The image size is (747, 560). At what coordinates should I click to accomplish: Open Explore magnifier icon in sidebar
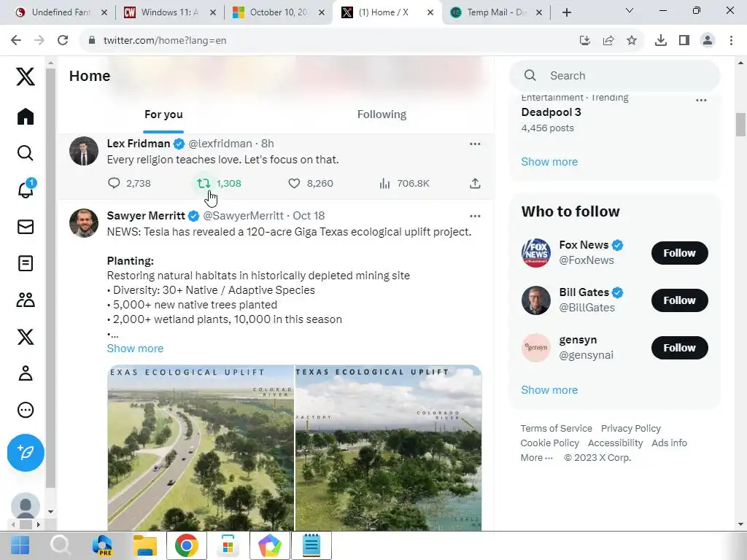[26, 153]
